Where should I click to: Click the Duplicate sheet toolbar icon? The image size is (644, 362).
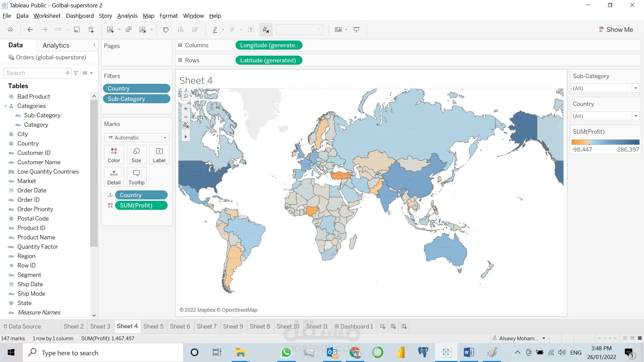point(128,29)
